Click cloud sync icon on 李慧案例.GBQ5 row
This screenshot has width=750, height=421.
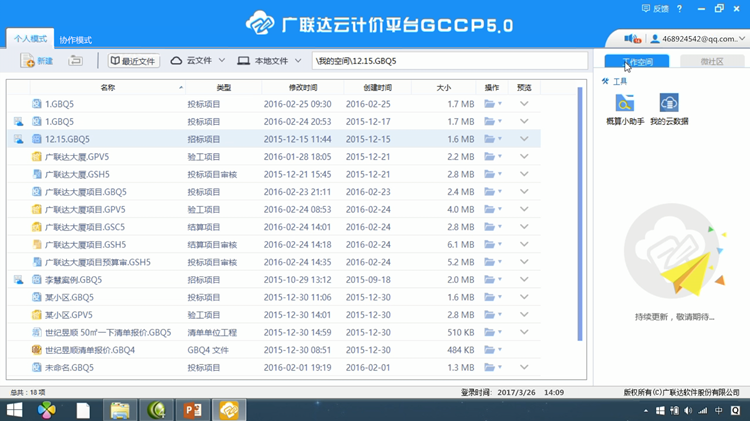coord(19,279)
